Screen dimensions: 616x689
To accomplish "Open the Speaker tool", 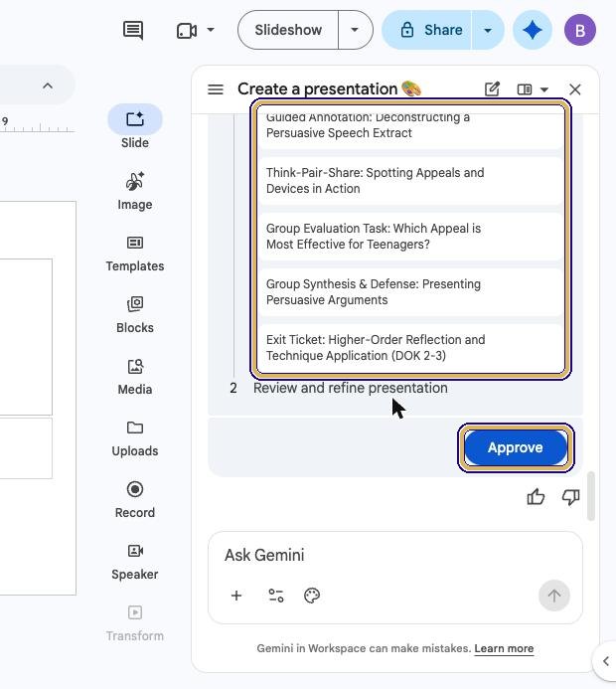I will click(135, 562).
